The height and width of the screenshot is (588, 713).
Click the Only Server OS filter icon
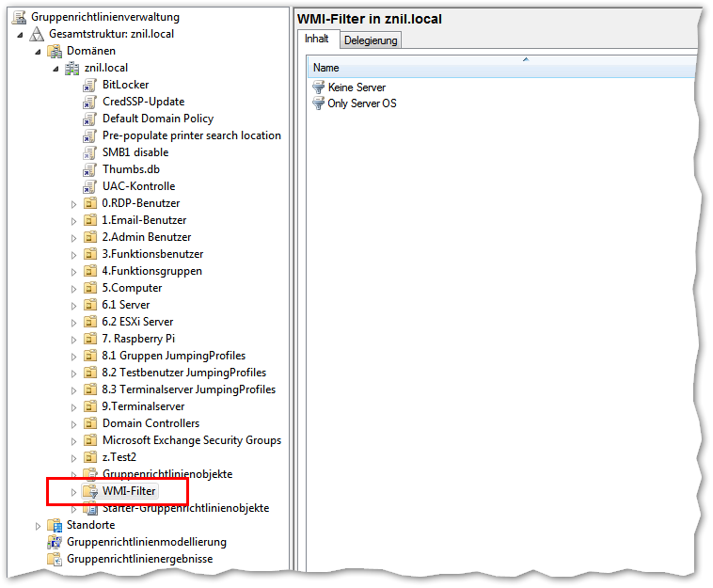coord(319,103)
